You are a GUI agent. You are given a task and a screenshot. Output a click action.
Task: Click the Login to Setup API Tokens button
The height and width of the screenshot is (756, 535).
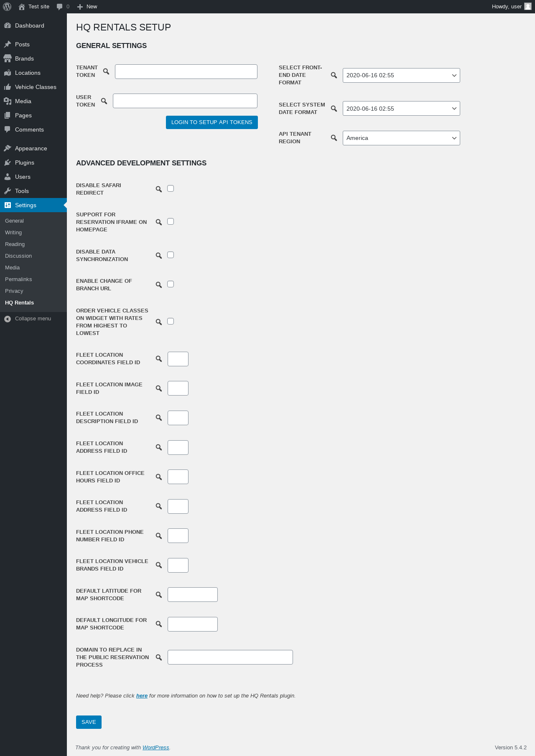212,122
